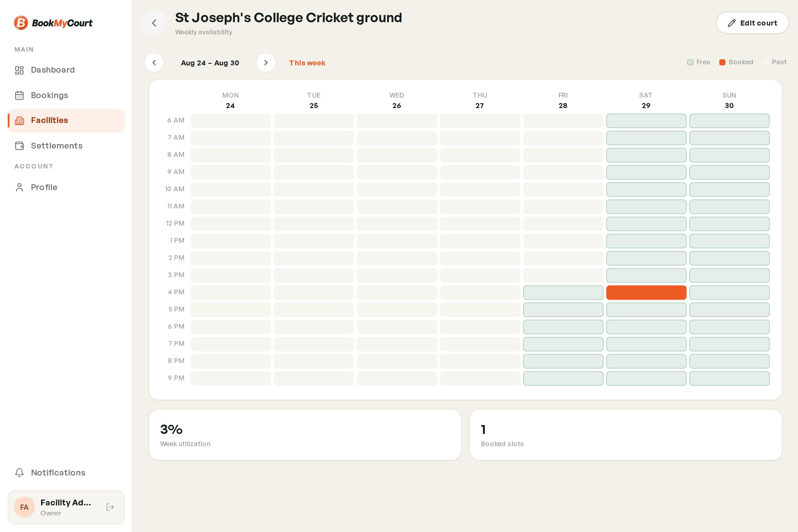
Task: Open the Dashboard grid icon
Action: coord(19,70)
